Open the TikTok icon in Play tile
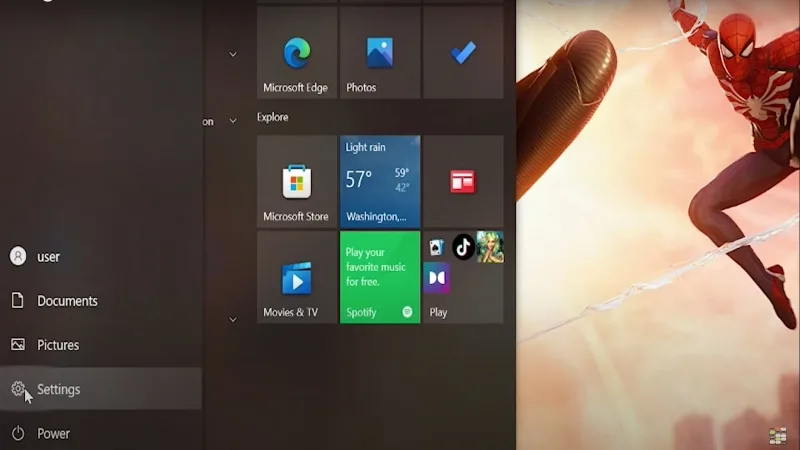 click(463, 247)
